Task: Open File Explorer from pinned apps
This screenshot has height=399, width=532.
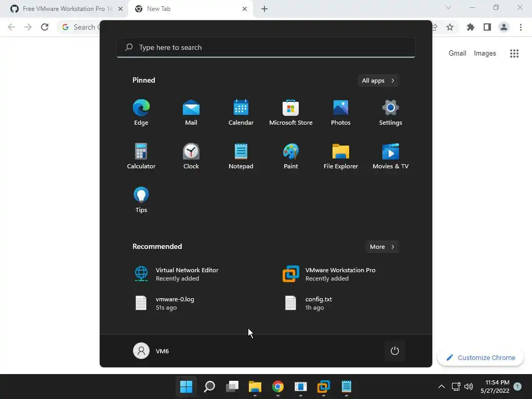Action: (341, 156)
